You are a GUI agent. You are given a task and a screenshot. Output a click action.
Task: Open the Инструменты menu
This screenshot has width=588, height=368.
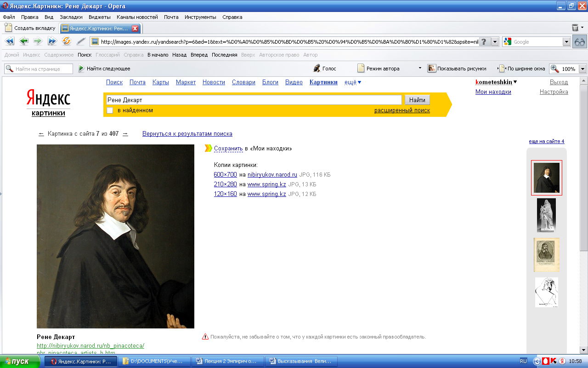click(200, 17)
